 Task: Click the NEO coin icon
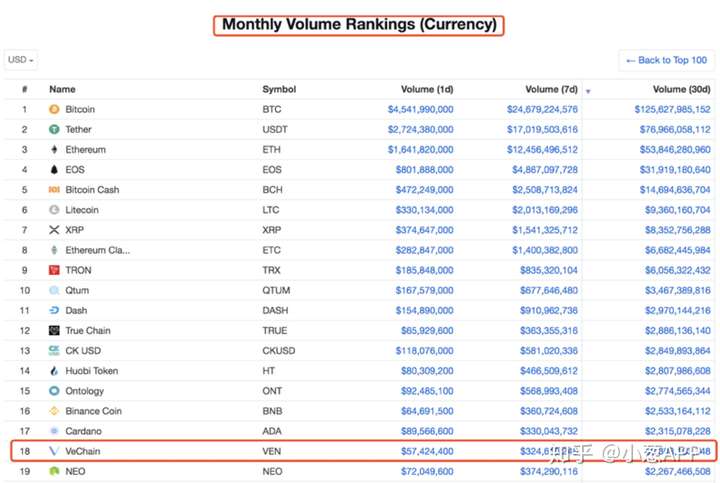pos(54,471)
